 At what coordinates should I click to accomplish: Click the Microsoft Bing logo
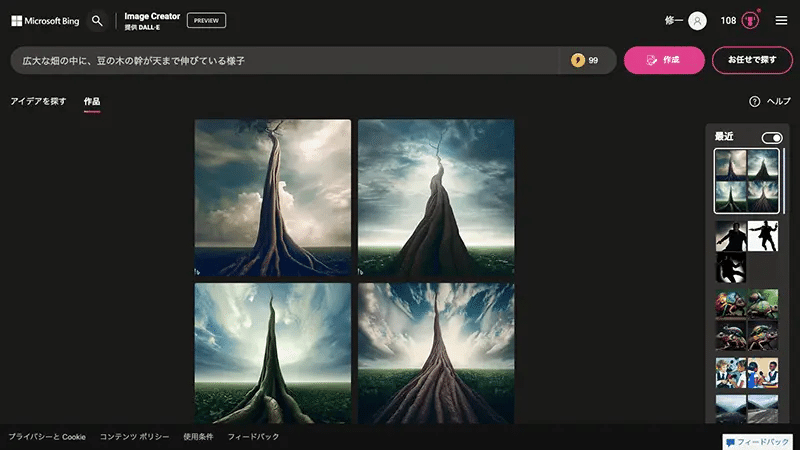pos(45,21)
